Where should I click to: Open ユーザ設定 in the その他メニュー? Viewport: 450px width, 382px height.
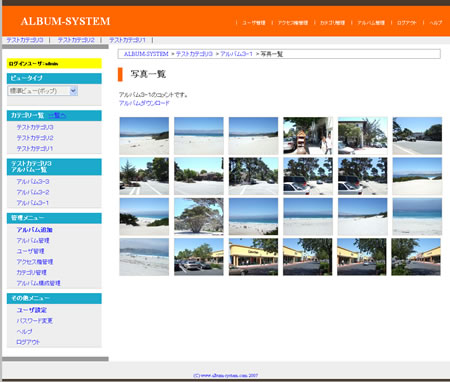tap(32, 310)
